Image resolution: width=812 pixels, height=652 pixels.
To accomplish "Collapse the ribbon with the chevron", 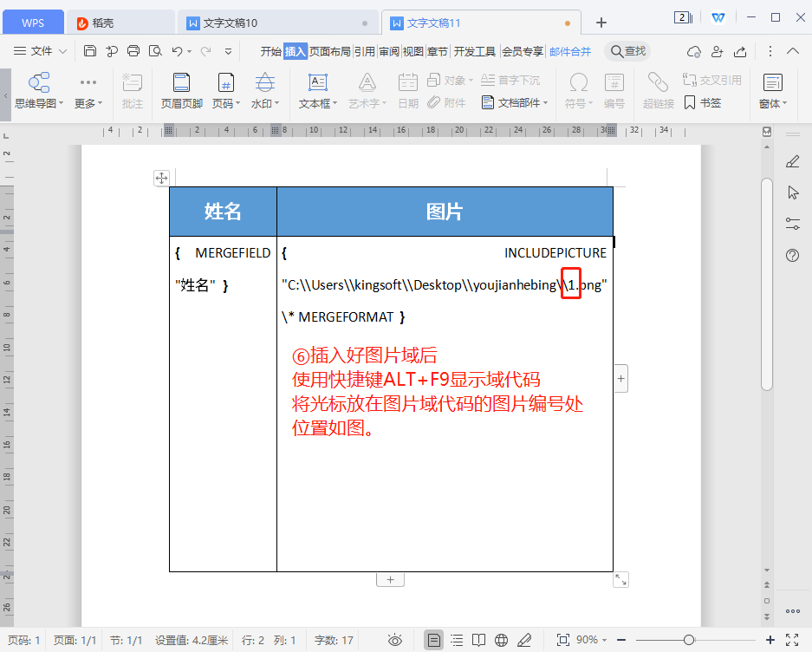I will 792,51.
